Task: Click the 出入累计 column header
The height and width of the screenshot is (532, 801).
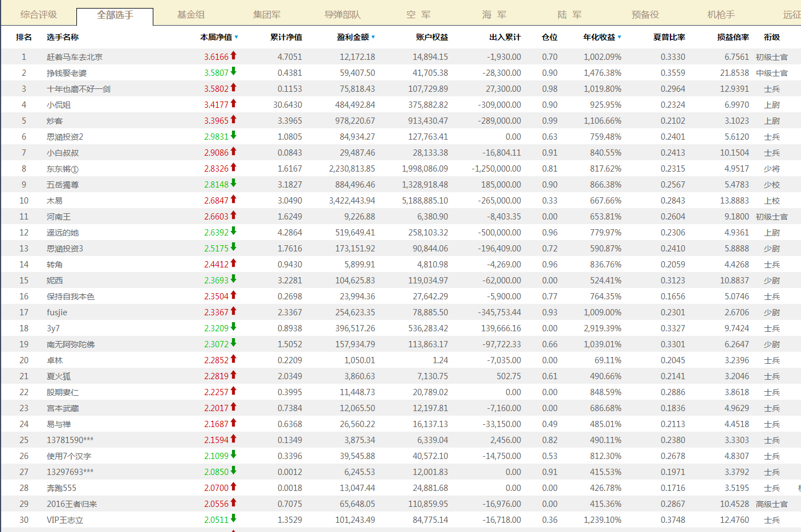Action: coord(505,37)
